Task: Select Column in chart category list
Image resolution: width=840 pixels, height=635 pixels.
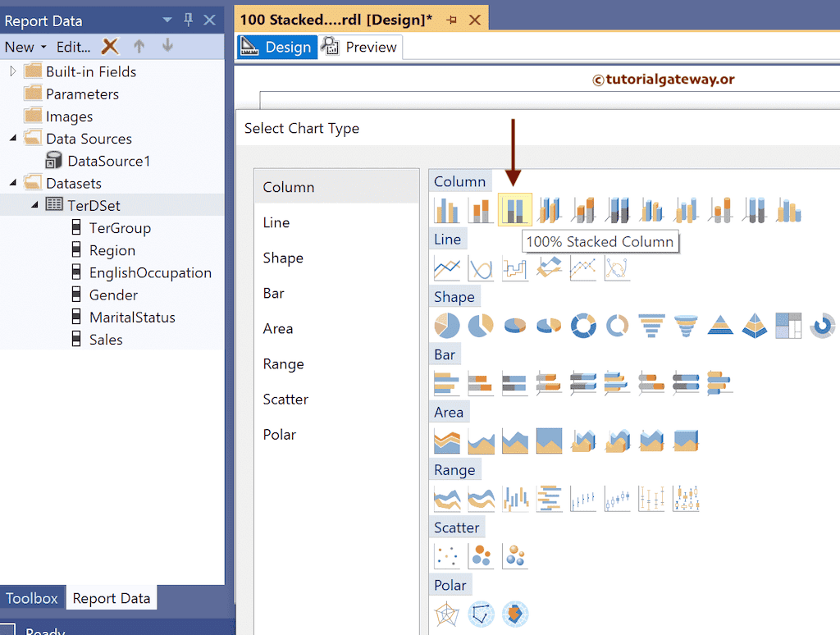Action: (337, 187)
